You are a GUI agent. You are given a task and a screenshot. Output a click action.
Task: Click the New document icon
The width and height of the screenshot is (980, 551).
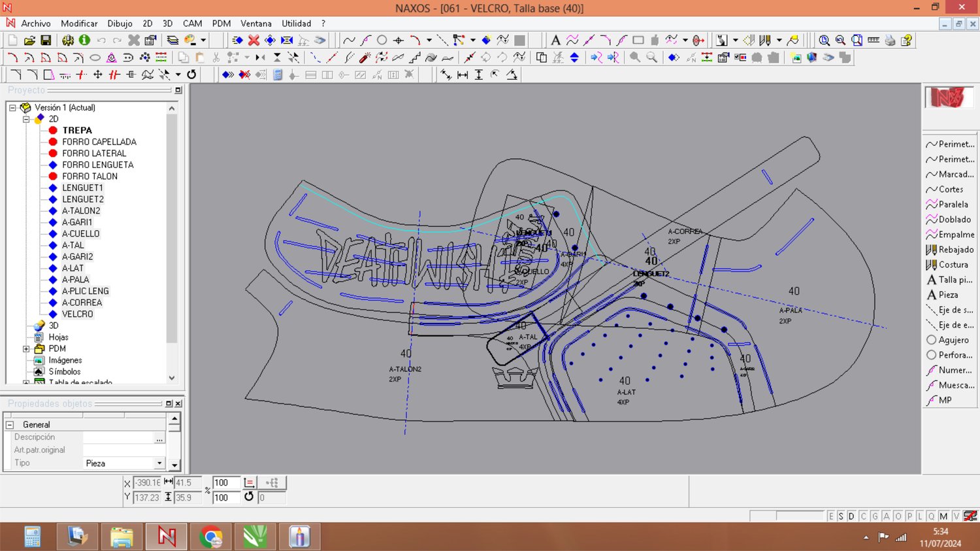coord(12,40)
